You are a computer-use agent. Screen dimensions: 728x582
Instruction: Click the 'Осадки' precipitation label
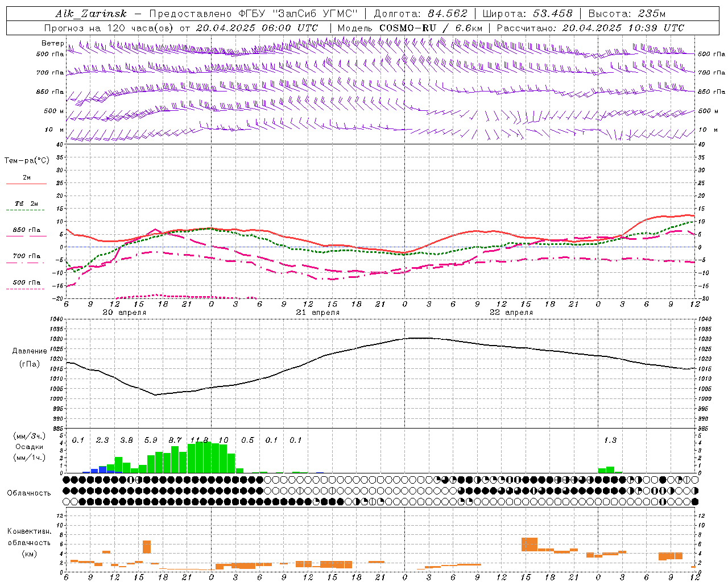pyautogui.click(x=30, y=447)
